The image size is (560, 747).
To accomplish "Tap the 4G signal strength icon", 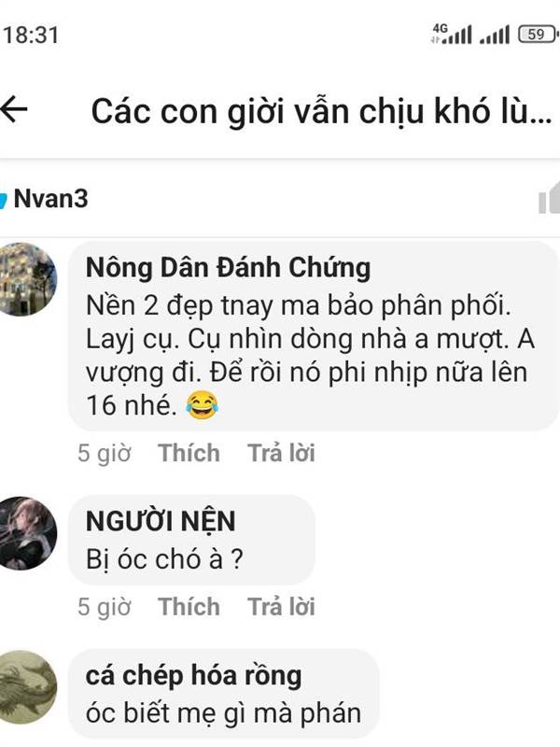I will pos(451,34).
